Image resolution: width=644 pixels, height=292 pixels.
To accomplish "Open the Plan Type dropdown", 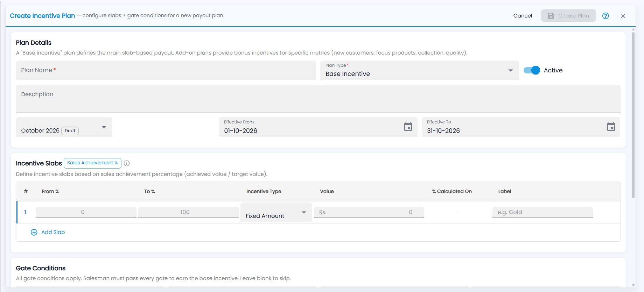I will (x=419, y=70).
